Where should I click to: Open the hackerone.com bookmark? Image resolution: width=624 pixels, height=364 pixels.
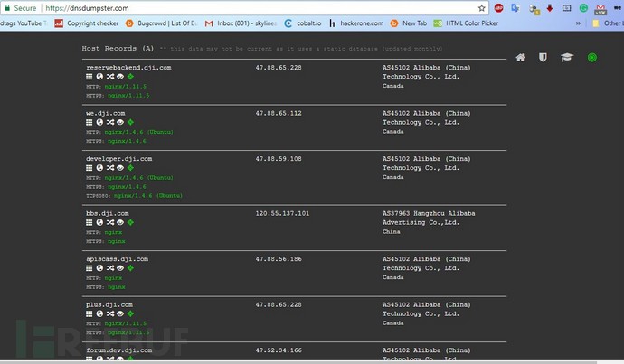coord(356,23)
